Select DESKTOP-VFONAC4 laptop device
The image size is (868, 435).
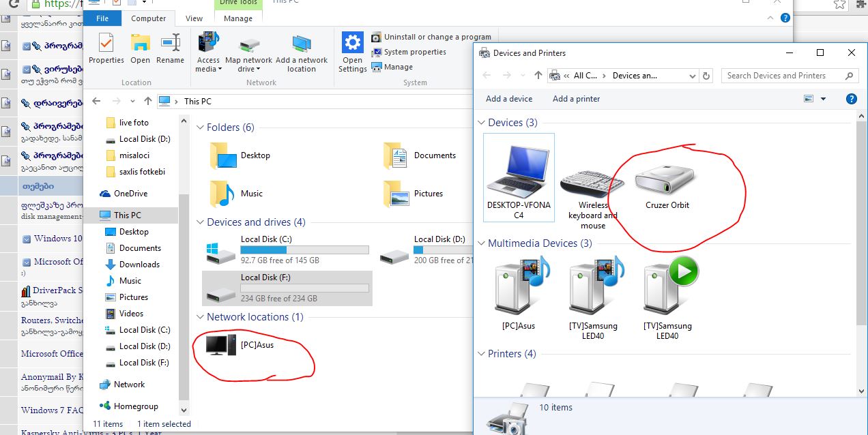(x=519, y=177)
